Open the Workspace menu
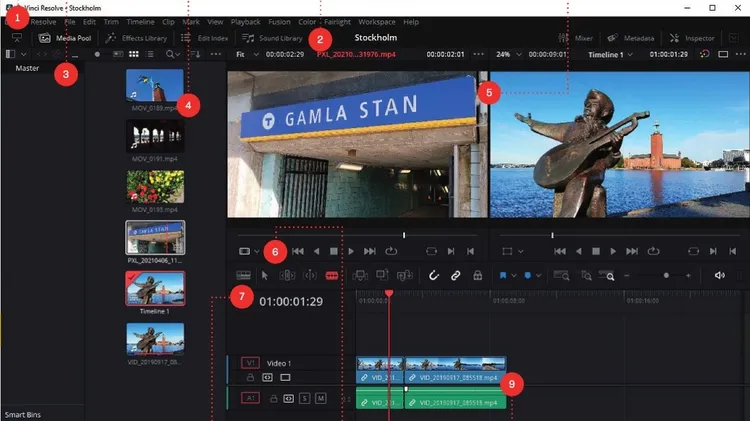This screenshot has width=750, height=421. [x=377, y=22]
